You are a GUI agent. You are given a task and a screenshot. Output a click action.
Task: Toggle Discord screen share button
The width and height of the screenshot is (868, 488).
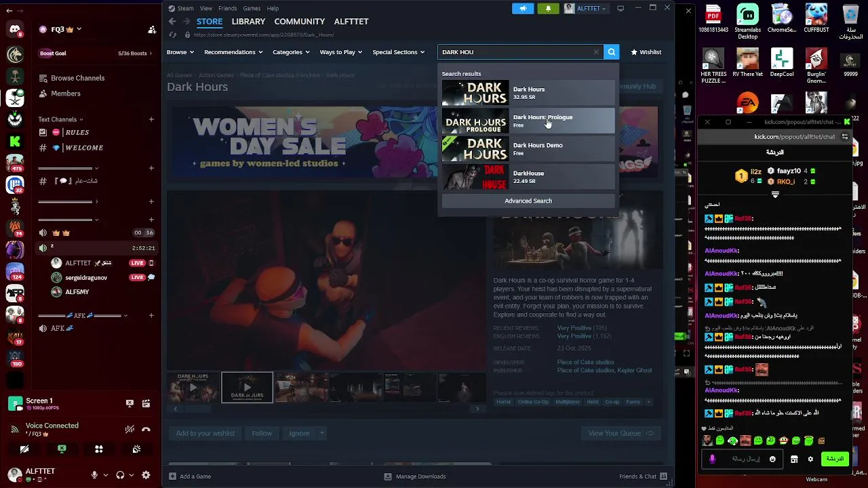click(x=62, y=449)
